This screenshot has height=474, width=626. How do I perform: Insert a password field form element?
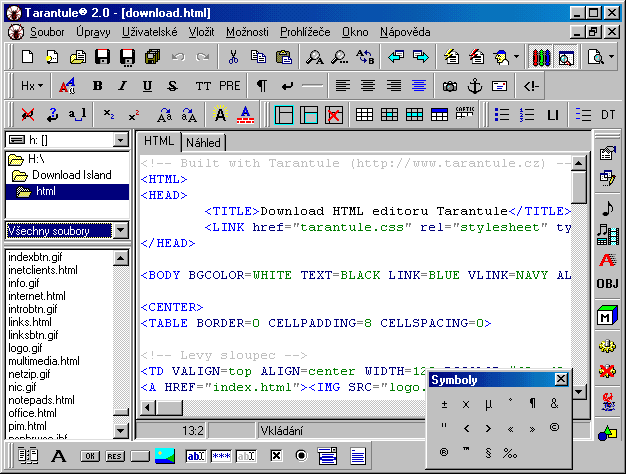[x=221, y=456]
